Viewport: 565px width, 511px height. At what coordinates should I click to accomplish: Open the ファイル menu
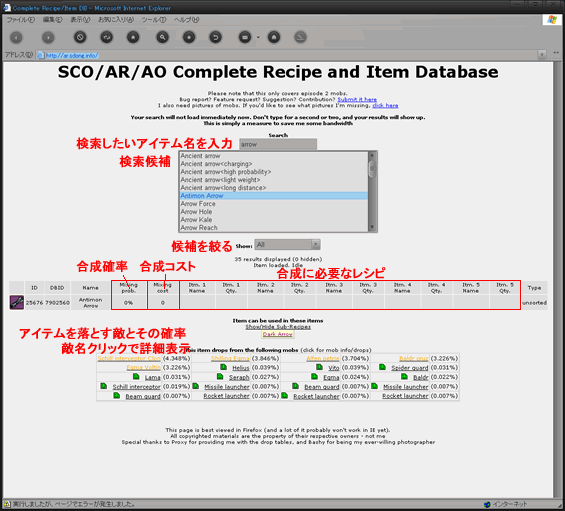(x=21, y=20)
